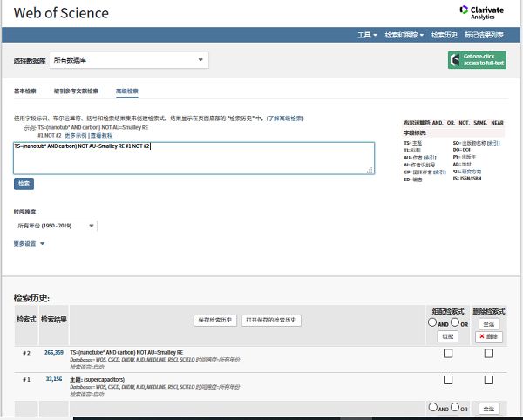This screenshot has width=523, height=420.
Task: Open the 检索和跟踪 menu
Action: [x=403, y=35]
